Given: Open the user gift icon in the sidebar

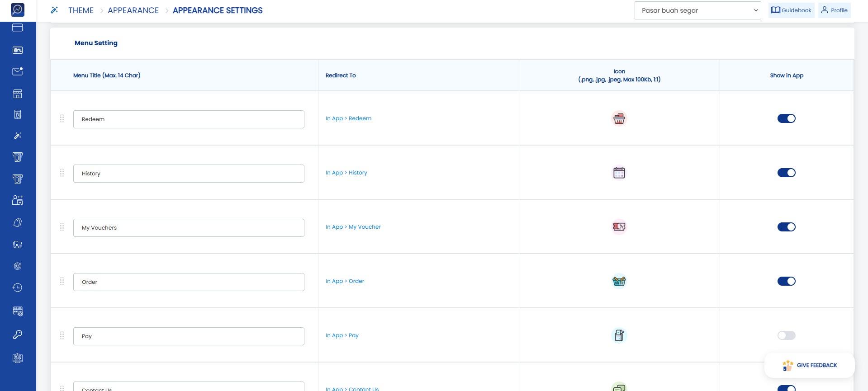Looking at the screenshot, I should pos(18,200).
